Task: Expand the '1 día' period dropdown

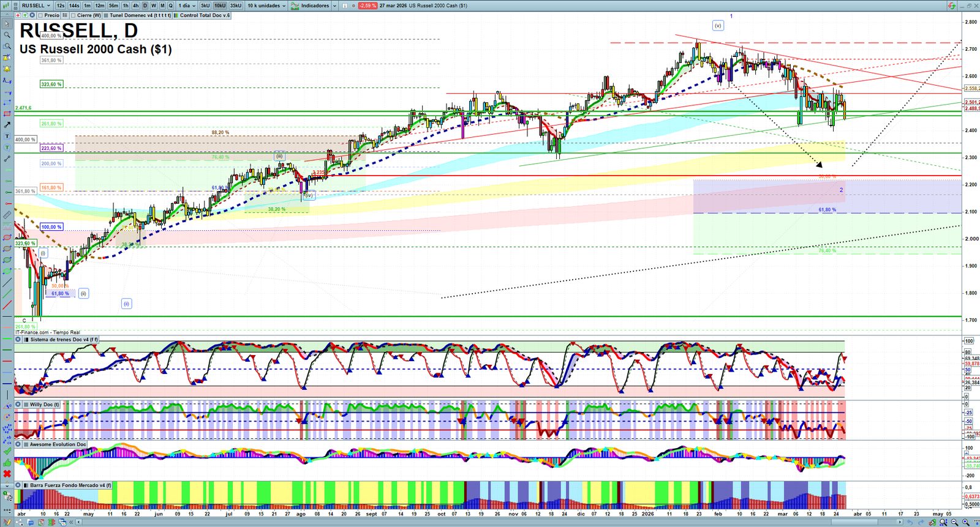Action: 187,6
